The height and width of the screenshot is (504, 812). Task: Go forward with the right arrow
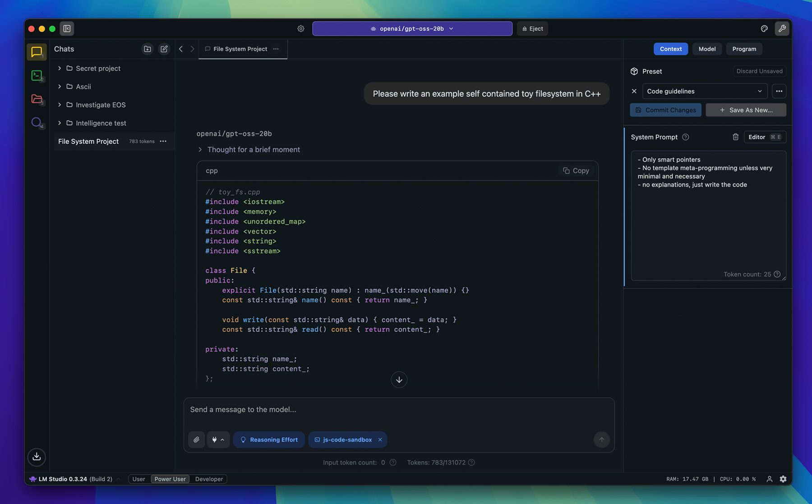pyautogui.click(x=192, y=49)
